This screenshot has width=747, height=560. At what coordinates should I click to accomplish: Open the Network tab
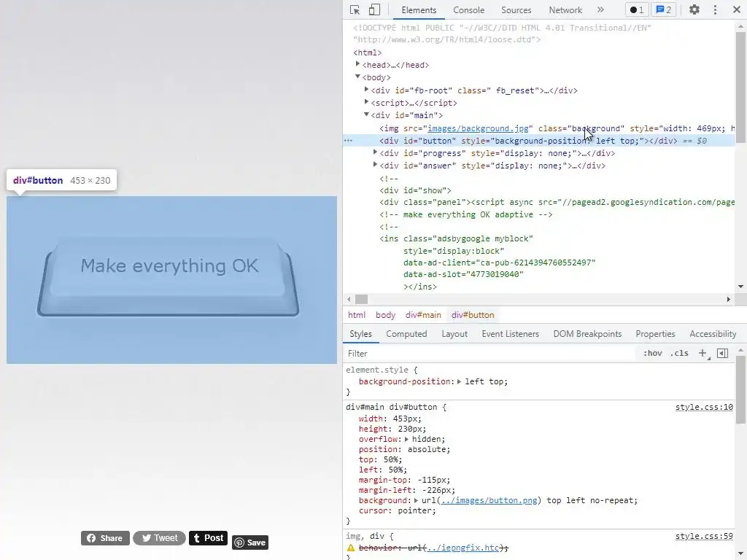point(565,10)
